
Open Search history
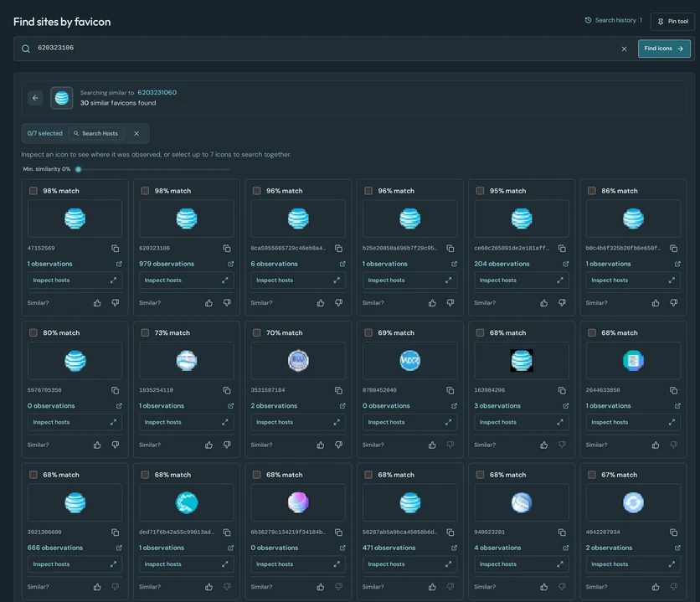(614, 21)
